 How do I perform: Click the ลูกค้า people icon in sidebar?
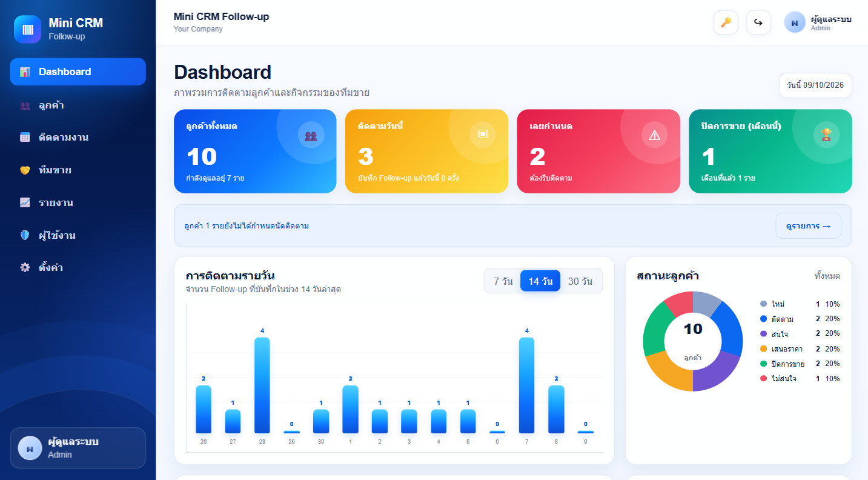[x=25, y=105]
